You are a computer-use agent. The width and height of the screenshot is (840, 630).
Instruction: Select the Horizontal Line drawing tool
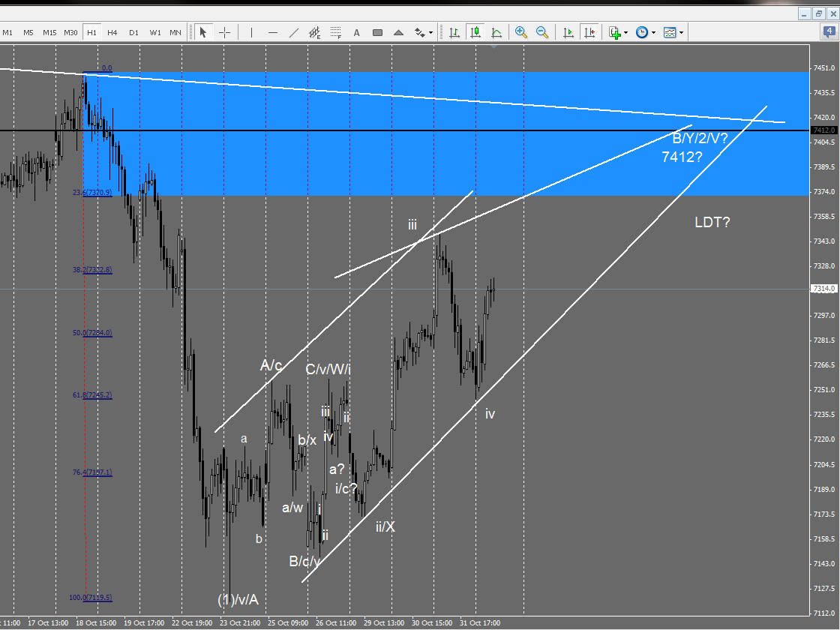tap(272, 32)
